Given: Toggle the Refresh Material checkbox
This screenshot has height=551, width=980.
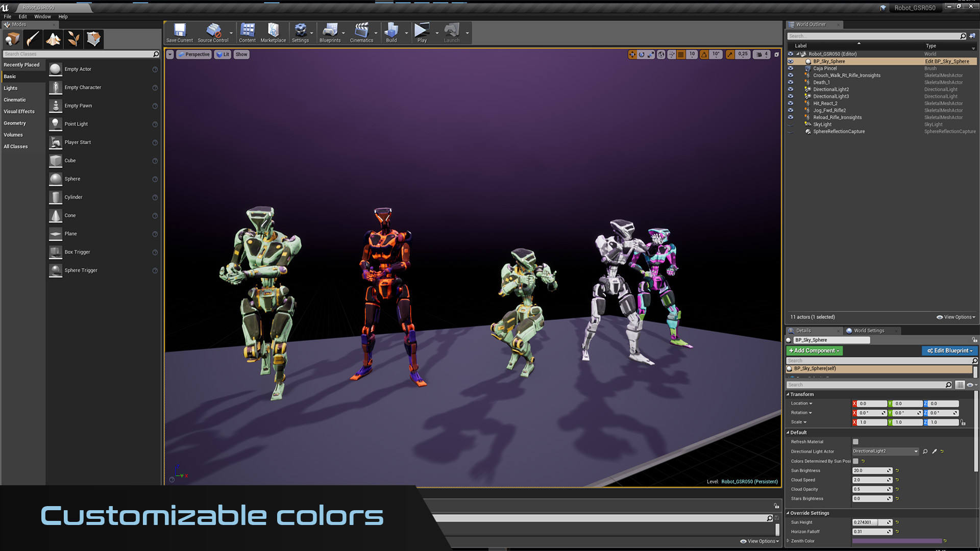Looking at the screenshot, I should pyautogui.click(x=855, y=442).
